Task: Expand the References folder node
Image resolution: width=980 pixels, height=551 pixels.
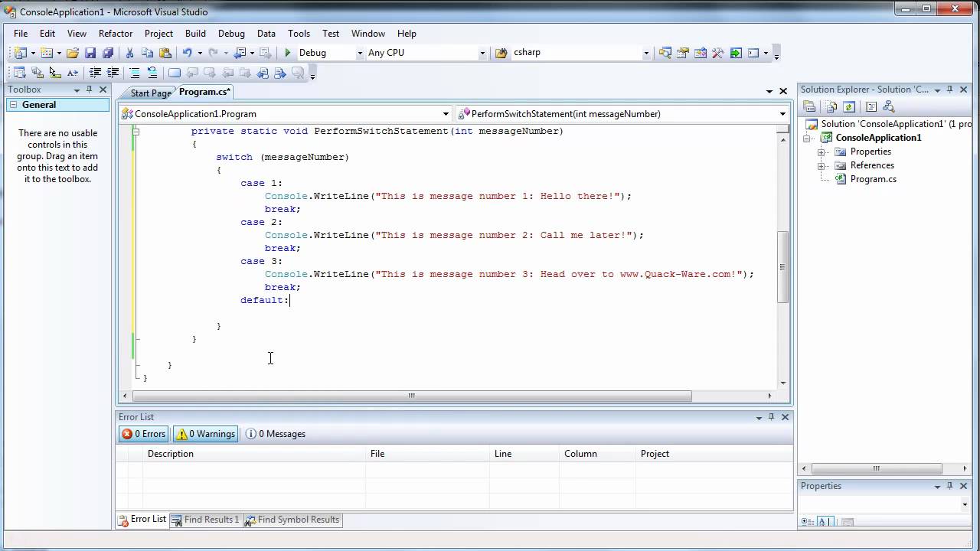Action: (821, 165)
